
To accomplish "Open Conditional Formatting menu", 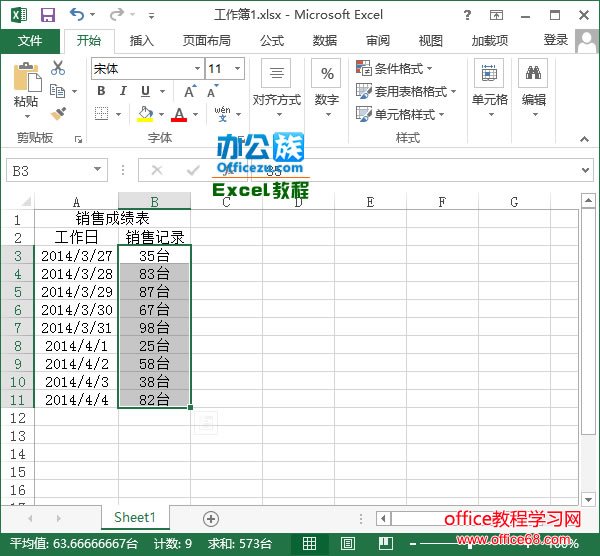I will pos(394,68).
